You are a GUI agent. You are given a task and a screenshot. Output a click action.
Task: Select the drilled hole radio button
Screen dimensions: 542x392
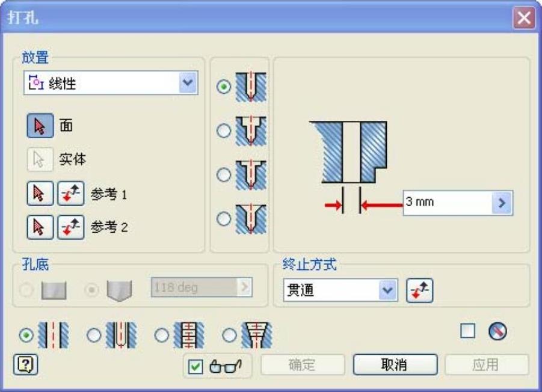(224, 87)
